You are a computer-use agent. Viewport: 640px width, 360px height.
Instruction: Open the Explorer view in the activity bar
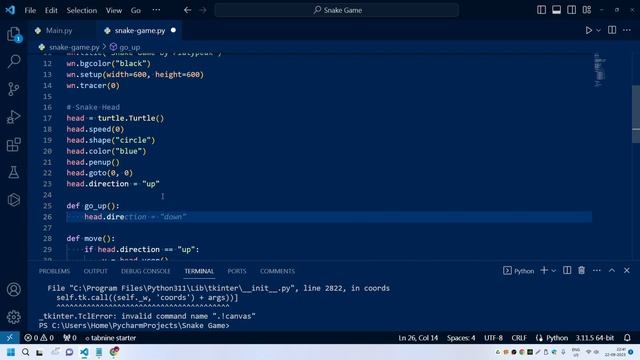tap(14, 34)
